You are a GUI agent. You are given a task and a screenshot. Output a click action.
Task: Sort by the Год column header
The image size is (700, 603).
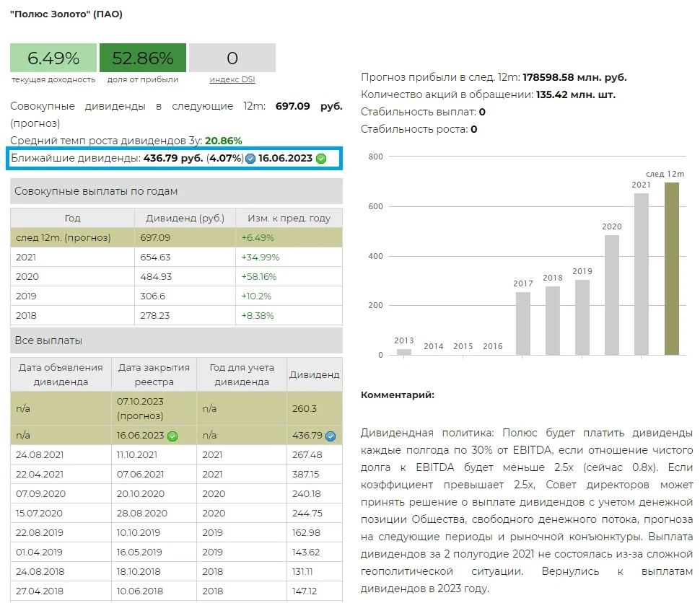click(72, 218)
